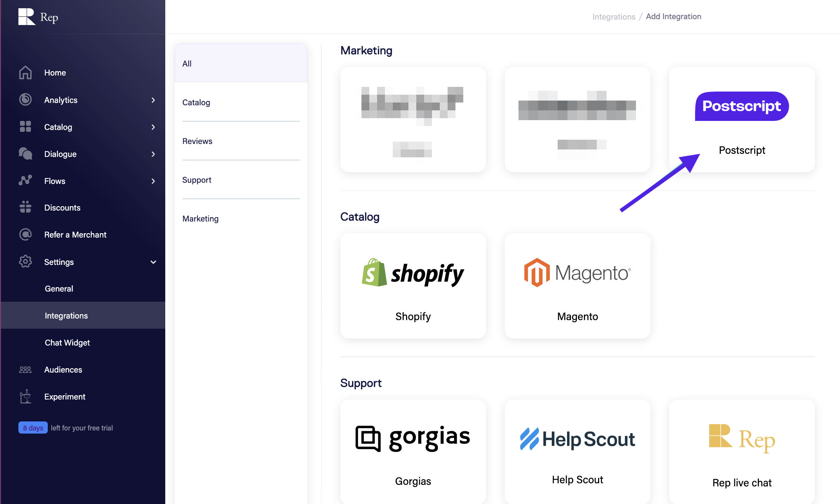Open Settings using the gear icon

[25, 261]
